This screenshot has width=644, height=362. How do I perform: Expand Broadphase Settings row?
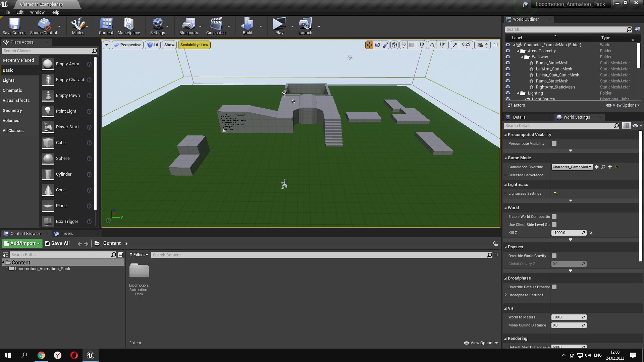tap(506, 295)
